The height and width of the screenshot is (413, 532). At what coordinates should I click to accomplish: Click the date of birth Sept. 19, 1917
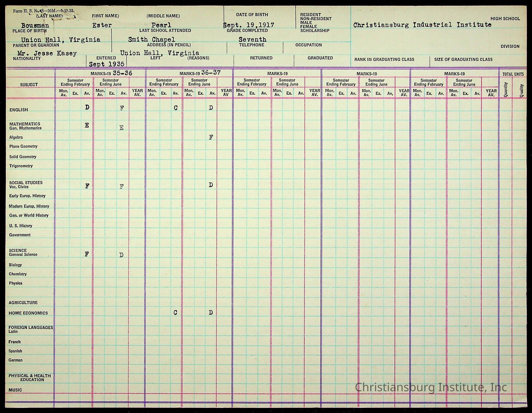[x=249, y=25]
